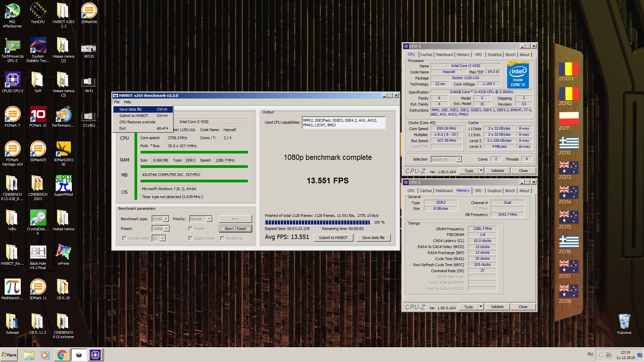
Task: Open CINEBENCH R15.038 folder icon
Action: click(12, 188)
